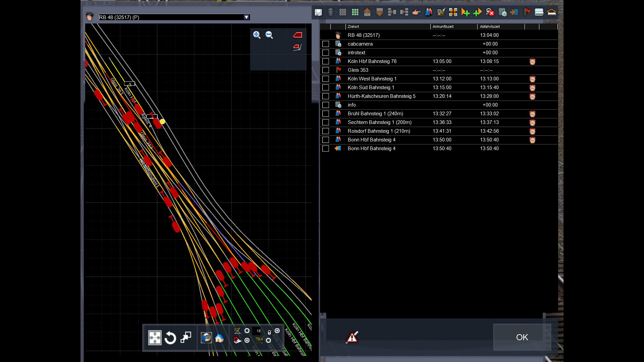Viewport: 644px width, 362px height.
Task: Click the plain platform marker toolbar icon
Action: point(539,12)
